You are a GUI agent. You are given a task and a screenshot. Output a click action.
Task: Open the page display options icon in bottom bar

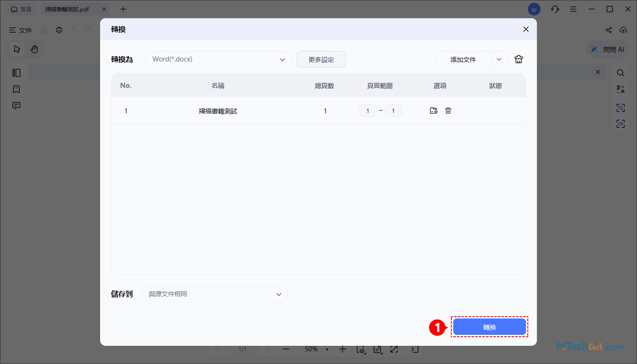coord(377,349)
